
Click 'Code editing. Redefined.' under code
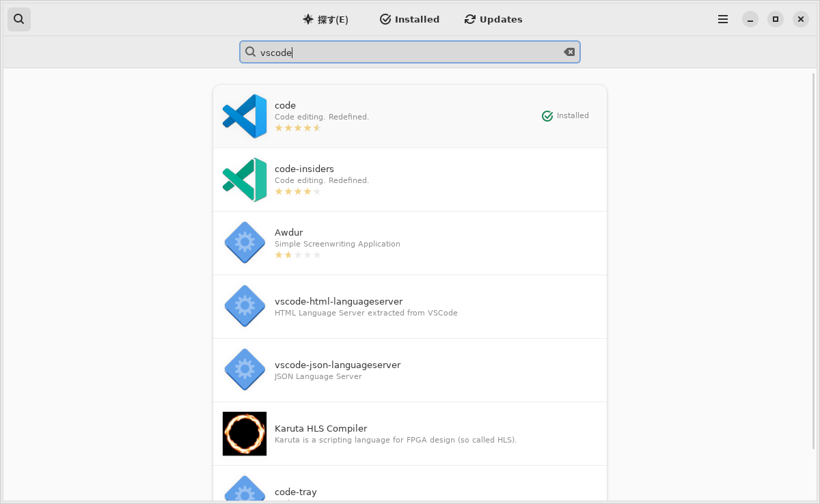(322, 117)
